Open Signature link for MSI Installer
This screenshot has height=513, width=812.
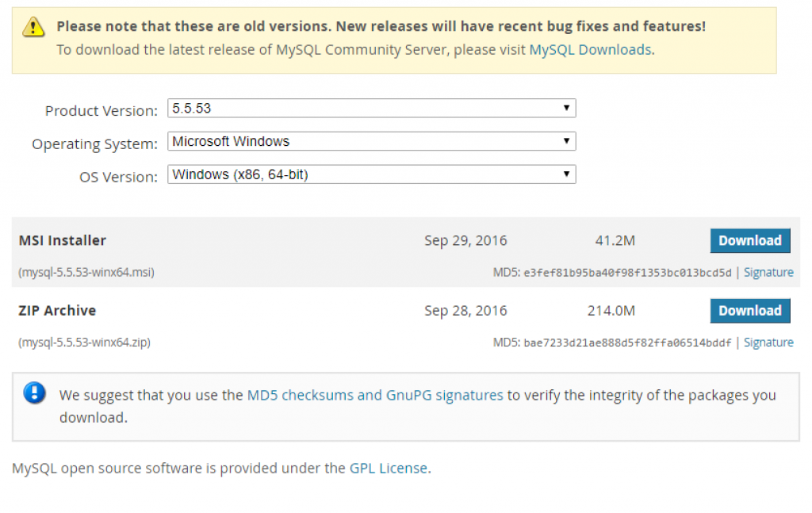[x=768, y=272]
